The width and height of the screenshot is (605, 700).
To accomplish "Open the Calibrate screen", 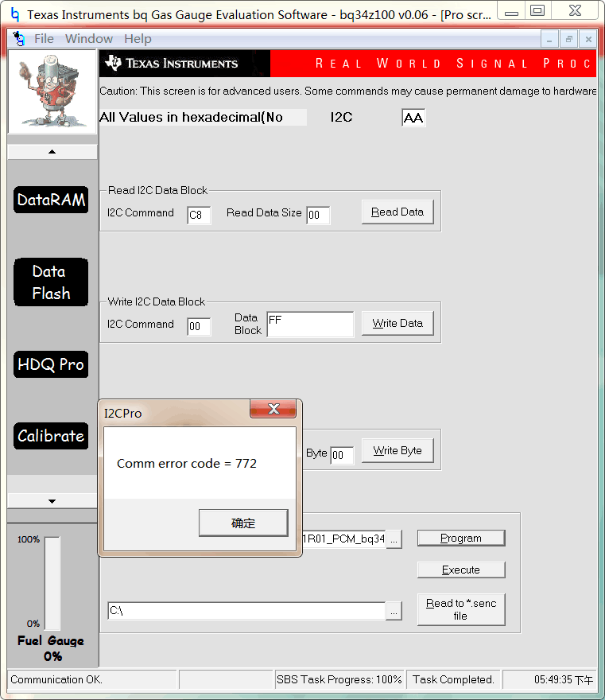I will 51,436.
